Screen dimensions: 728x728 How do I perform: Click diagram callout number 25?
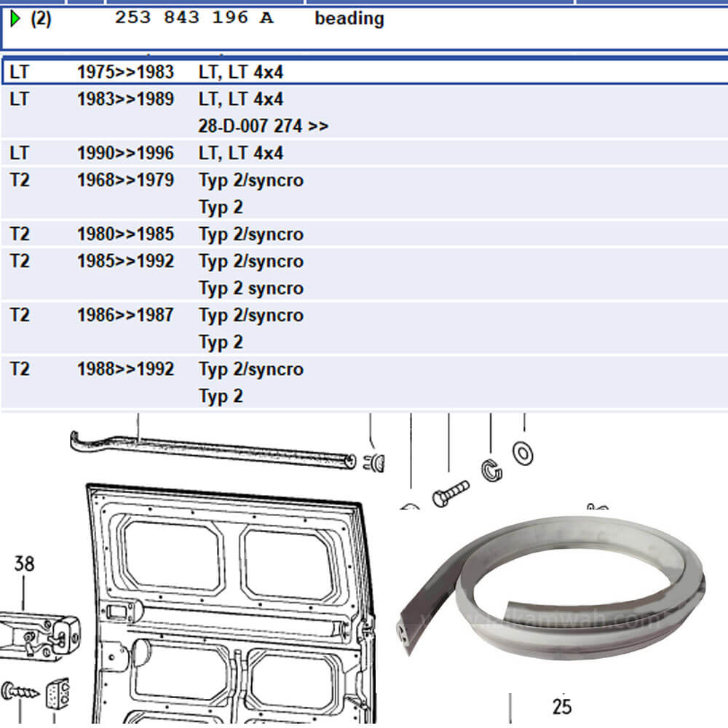[561, 706]
